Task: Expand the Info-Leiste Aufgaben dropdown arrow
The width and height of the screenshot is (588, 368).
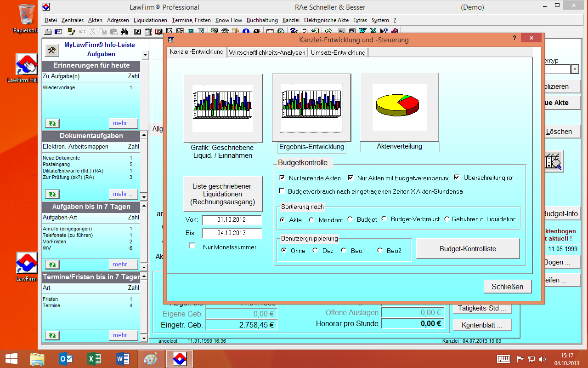Action: [145, 55]
